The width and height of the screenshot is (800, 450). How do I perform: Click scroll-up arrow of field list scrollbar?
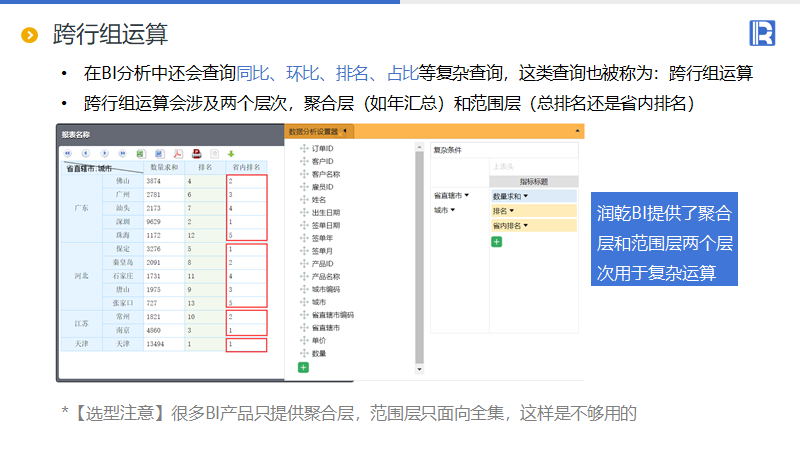[419, 147]
